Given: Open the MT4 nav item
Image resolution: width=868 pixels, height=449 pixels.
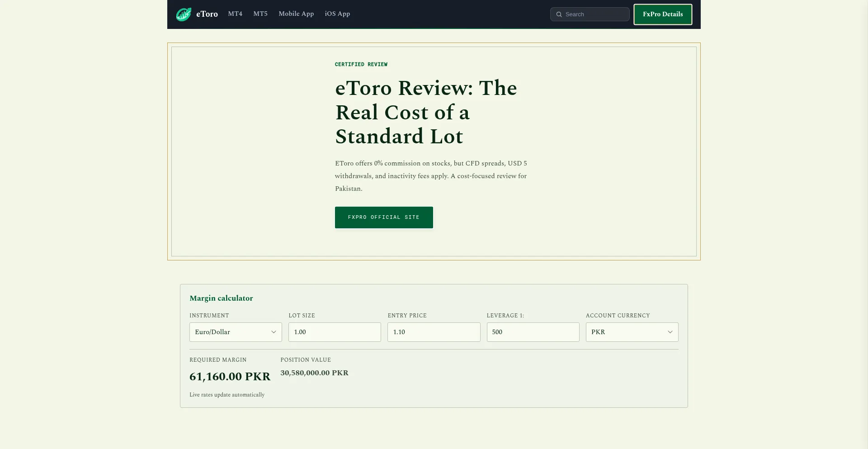Looking at the screenshot, I should (x=235, y=14).
